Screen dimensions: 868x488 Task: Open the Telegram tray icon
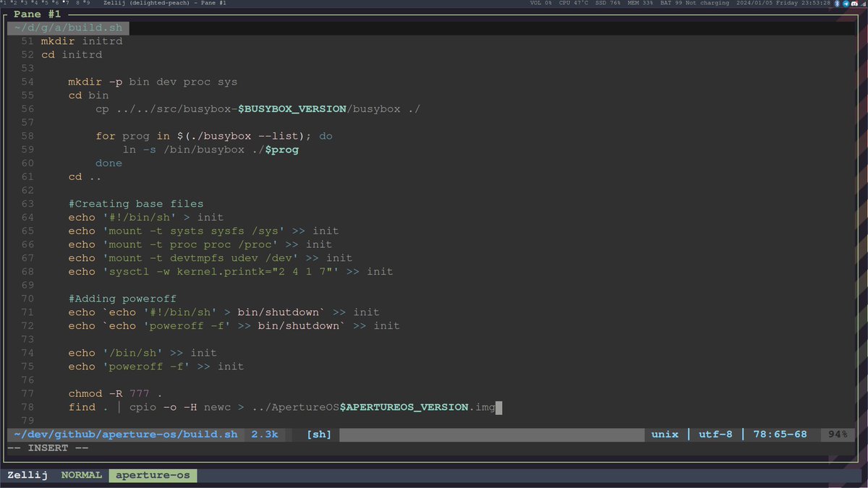[846, 3]
